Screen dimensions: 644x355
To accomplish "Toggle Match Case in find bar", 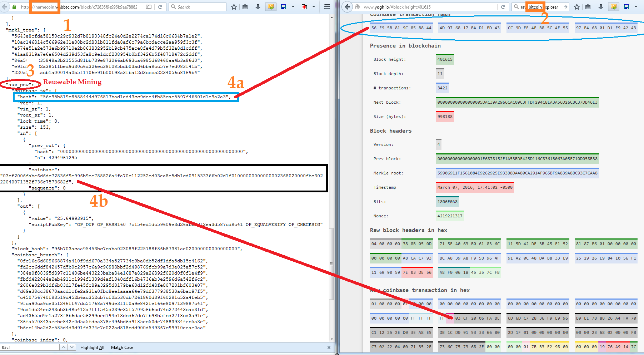I will click(122, 347).
